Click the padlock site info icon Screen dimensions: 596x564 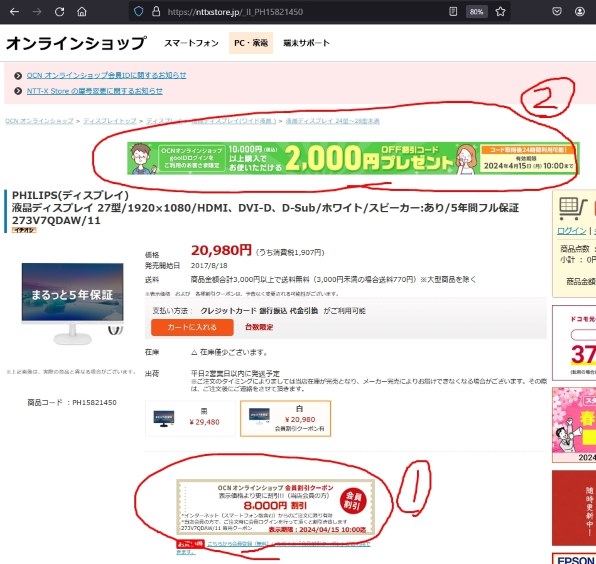(156, 11)
